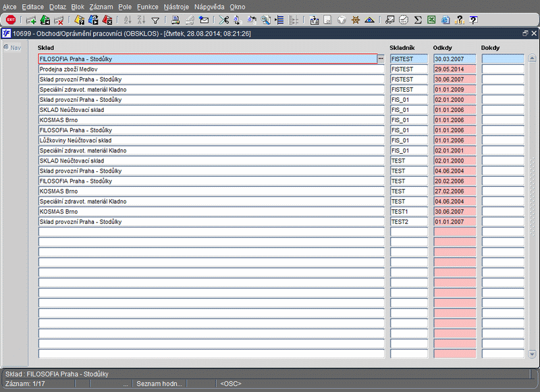This screenshot has height=392, width=540.
Task: Open the Nápověda menu
Action: pyautogui.click(x=209, y=7)
